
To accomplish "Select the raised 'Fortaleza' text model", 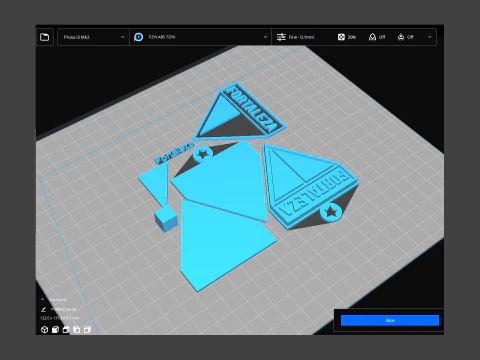I will [173, 153].
